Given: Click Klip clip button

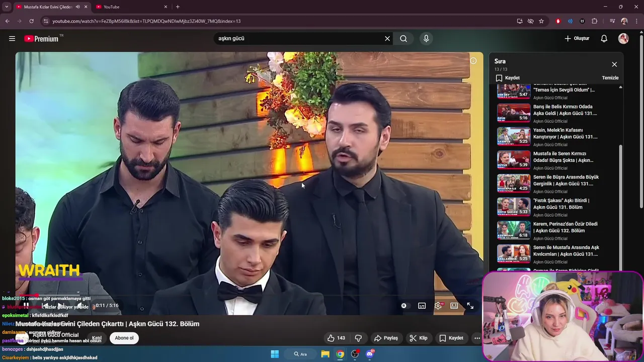Looking at the screenshot, I should [419, 338].
